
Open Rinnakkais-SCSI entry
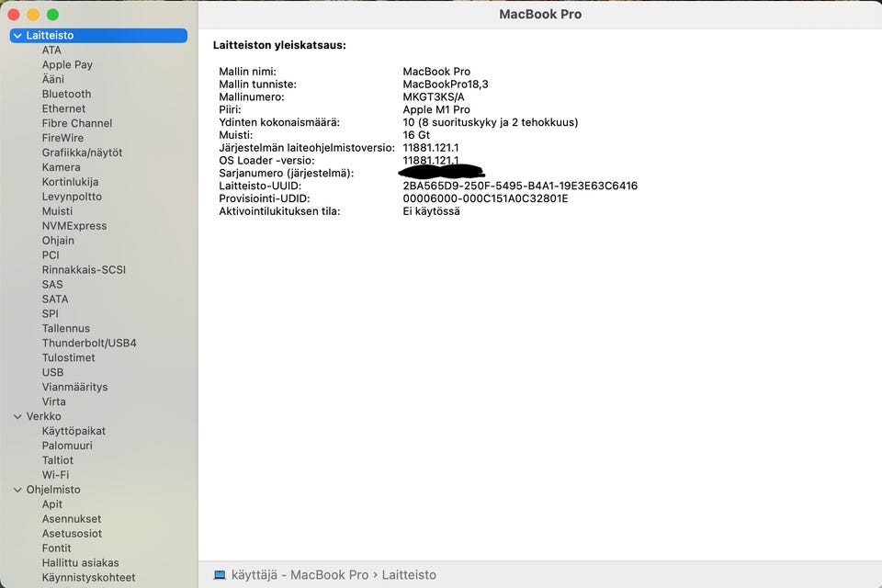point(84,269)
